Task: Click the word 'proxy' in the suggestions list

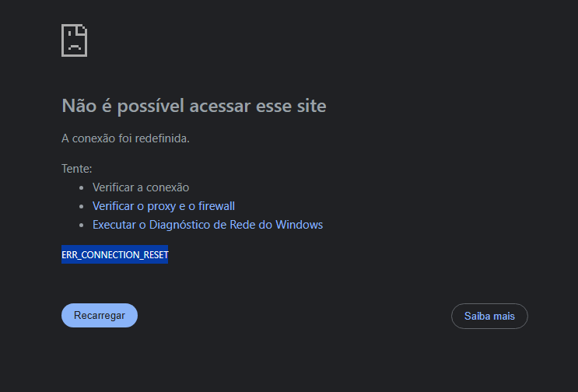Action: coord(162,206)
